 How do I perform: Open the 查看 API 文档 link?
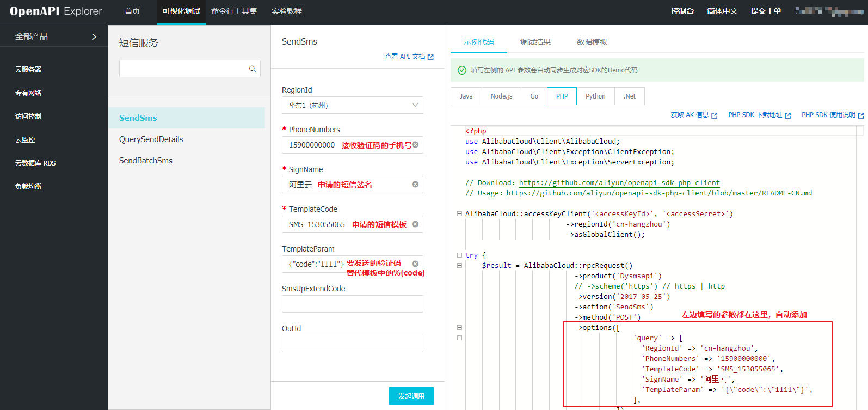point(405,57)
